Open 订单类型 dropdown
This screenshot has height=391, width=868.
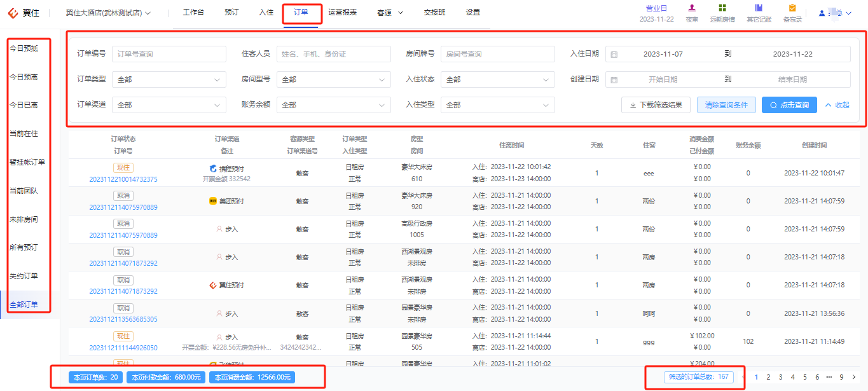169,79
